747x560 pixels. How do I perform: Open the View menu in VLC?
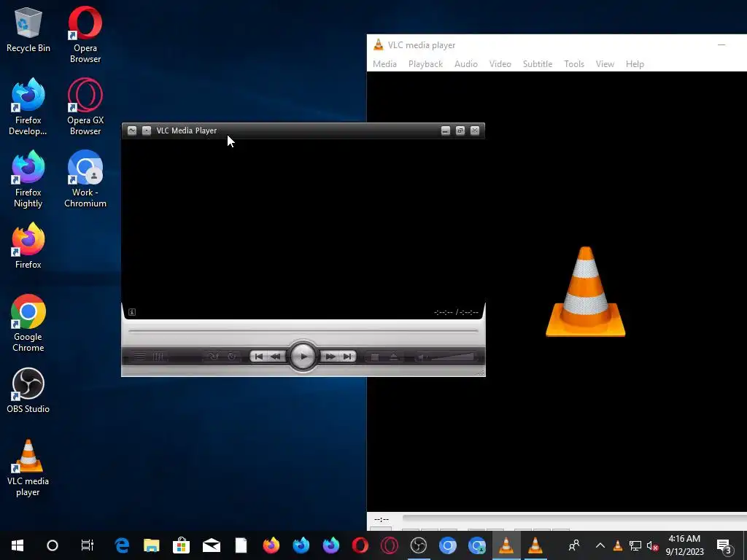pyautogui.click(x=605, y=64)
